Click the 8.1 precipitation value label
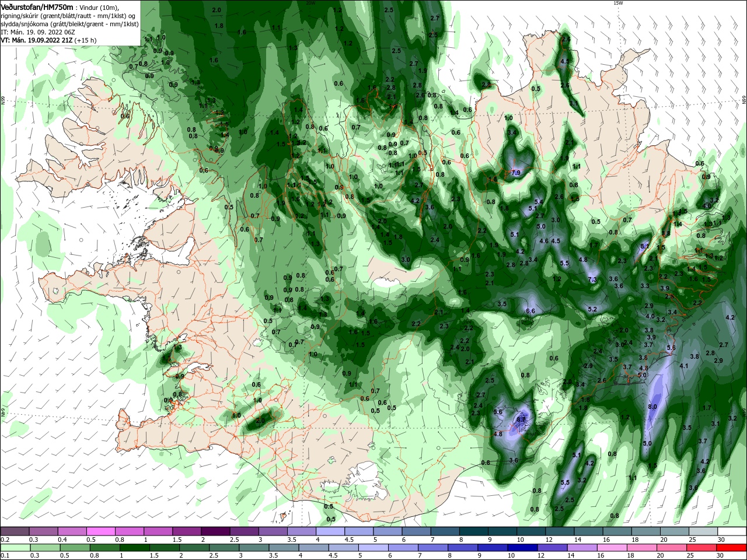This screenshot has width=747, height=560. coord(644,247)
